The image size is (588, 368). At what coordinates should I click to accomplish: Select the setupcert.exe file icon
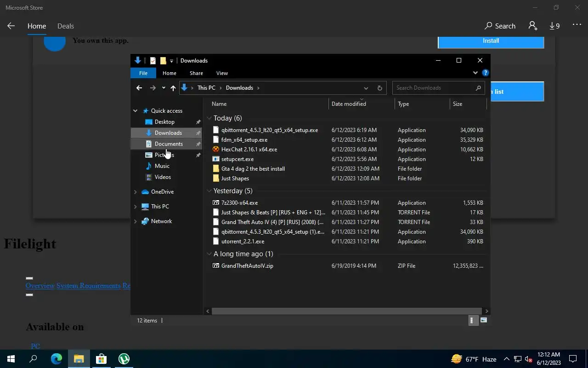216,159
